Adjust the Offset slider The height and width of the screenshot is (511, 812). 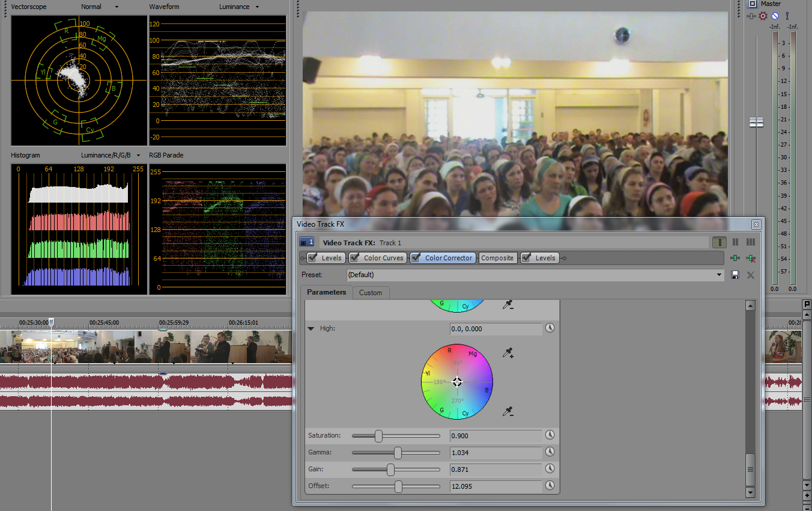coord(398,486)
